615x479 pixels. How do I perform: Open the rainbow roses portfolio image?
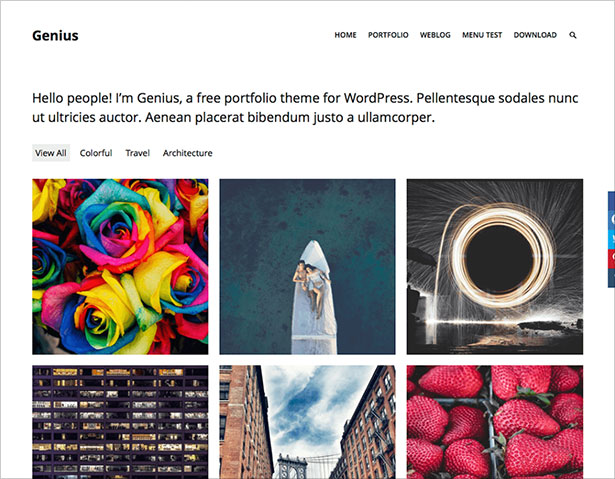120,267
